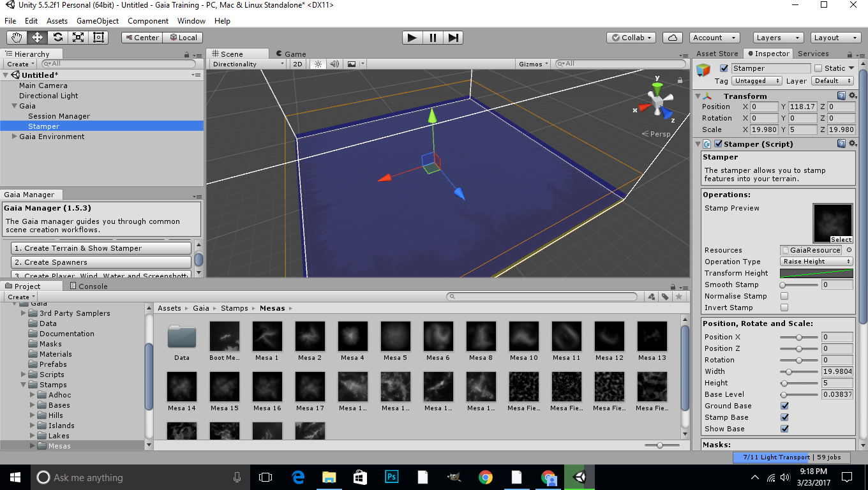Toggle Stamper script enabled checkbox
868x490 pixels.
pyautogui.click(x=718, y=144)
